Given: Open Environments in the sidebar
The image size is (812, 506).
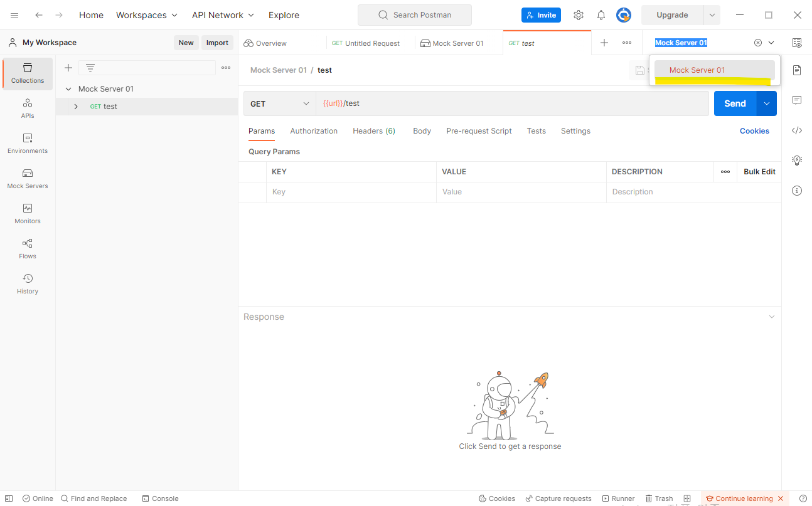Looking at the screenshot, I should coord(28,144).
